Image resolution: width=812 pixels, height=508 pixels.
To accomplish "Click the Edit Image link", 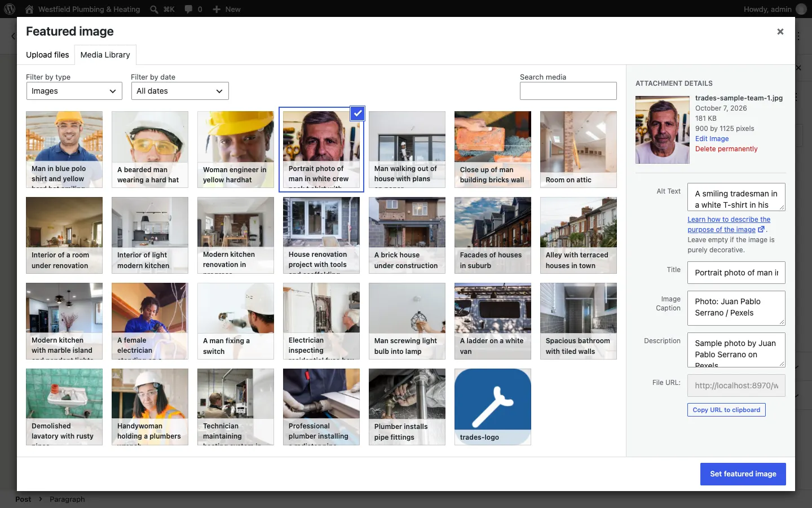I will pos(712,139).
